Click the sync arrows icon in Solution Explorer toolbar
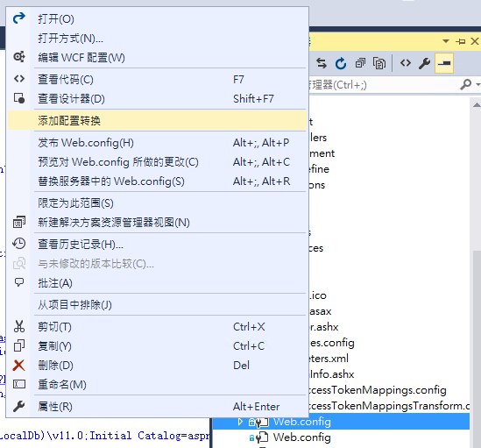The height and width of the screenshot is (448, 481). pos(322,63)
